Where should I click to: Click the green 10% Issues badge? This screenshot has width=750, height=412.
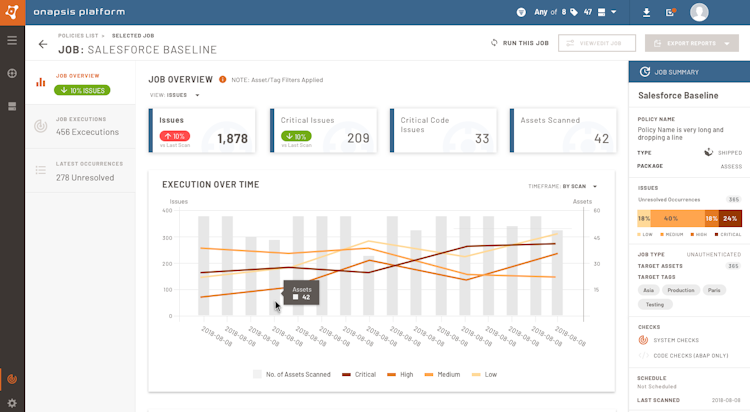[82, 90]
